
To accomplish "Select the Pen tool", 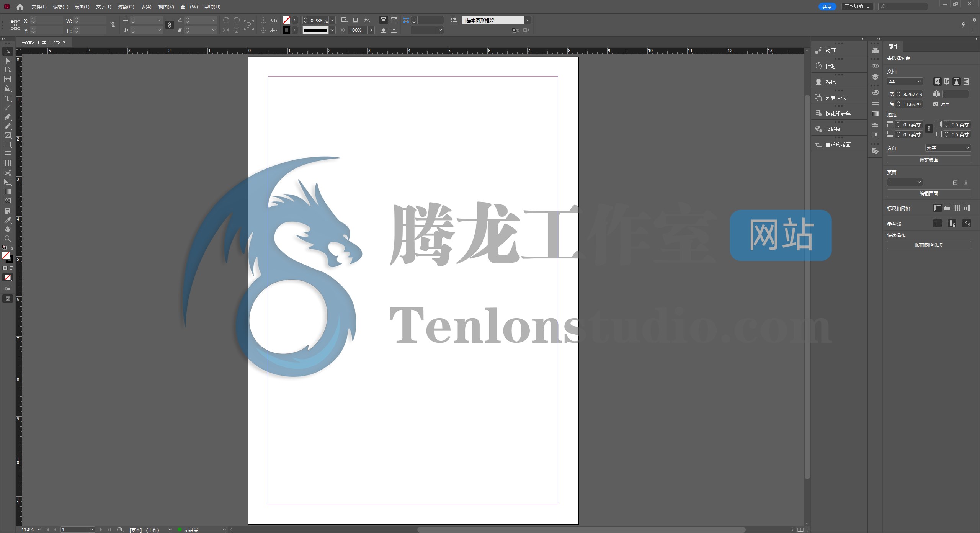I will click(8, 117).
